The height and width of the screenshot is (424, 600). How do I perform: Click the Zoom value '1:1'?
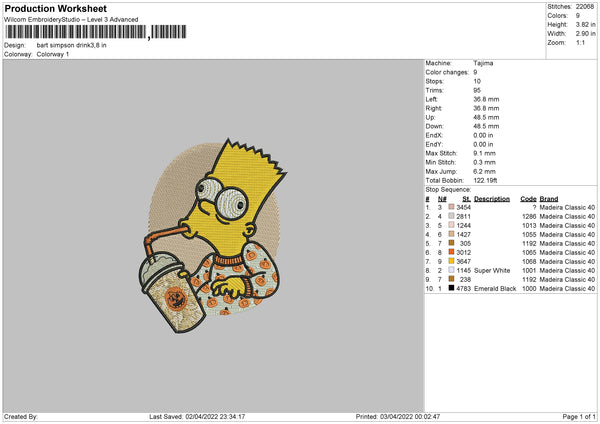pyautogui.click(x=580, y=42)
